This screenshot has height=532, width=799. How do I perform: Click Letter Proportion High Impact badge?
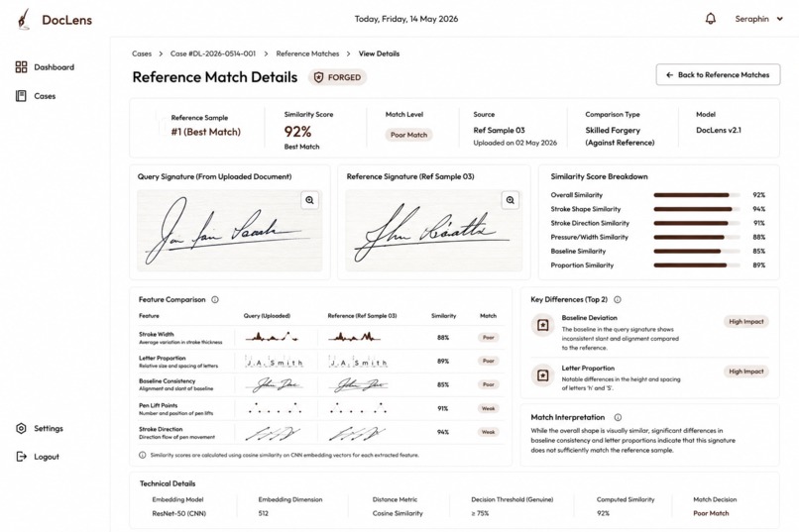point(746,372)
